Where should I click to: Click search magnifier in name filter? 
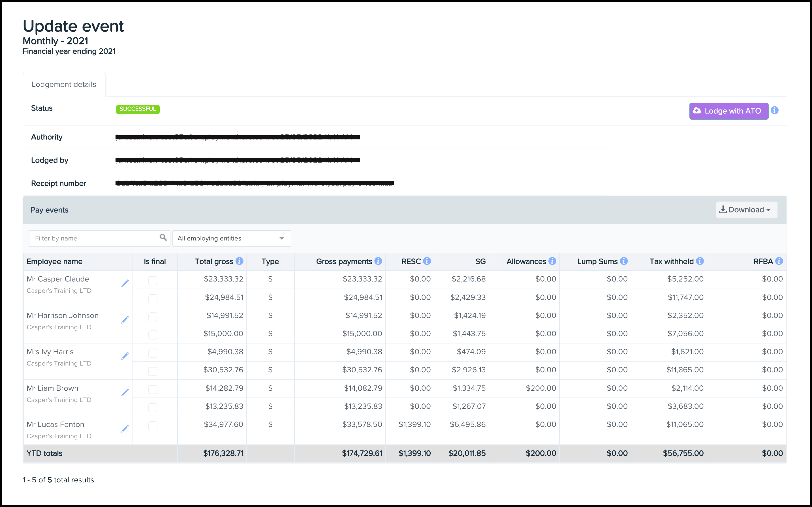pyautogui.click(x=163, y=237)
